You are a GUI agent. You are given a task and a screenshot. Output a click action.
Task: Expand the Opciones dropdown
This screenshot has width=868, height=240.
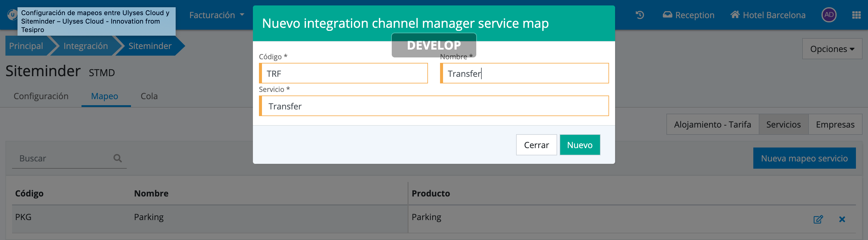[831, 49]
